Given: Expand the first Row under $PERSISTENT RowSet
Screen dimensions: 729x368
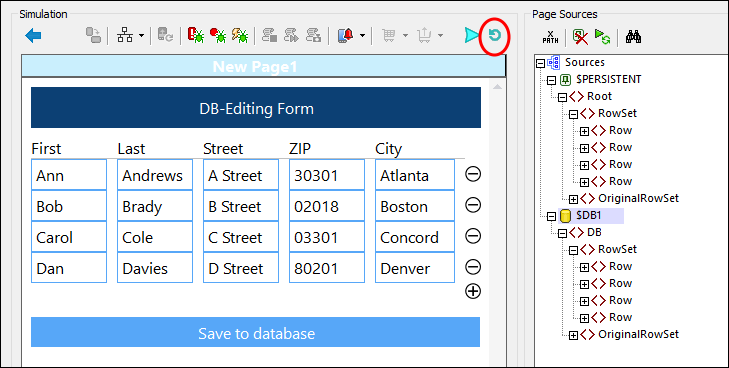Looking at the screenshot, I should tap(584, 131).
